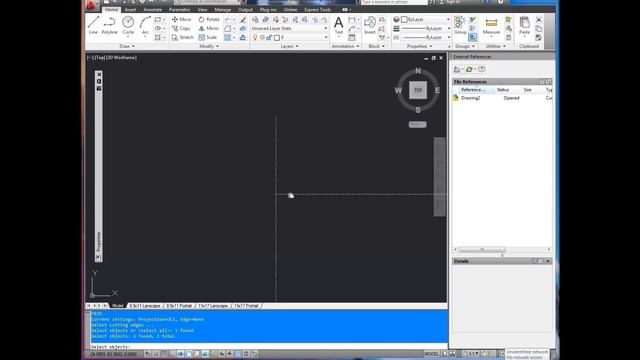
Task: Toggle the layer lock icon
Action: (269, 37)
